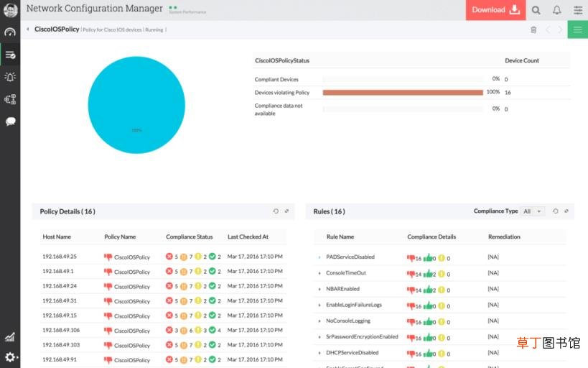Expand the EnableLoginFailureLogs rule row
The width and height of the screenshot is (588, 368).
click(319, 305)
